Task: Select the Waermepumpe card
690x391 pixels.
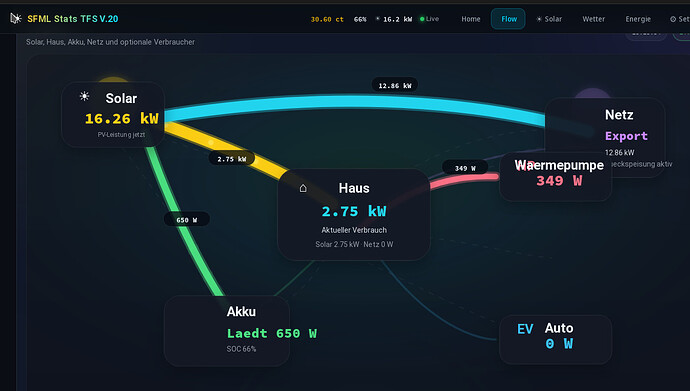Action: [555, 176]
